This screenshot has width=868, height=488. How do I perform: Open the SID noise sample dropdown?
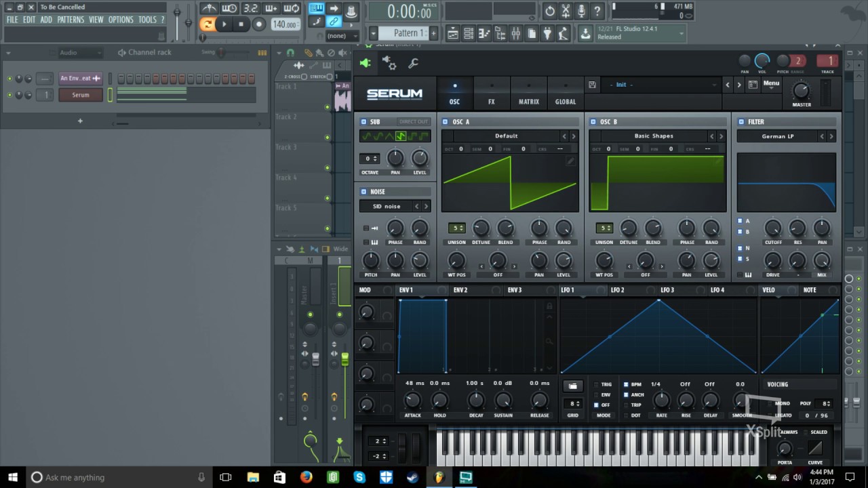click(386, 206)
